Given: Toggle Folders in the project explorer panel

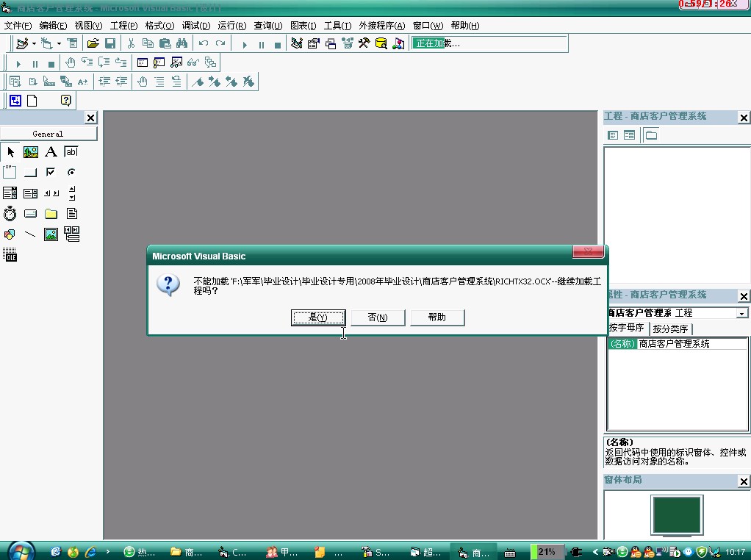Looking at the screenshot, I should (651, 135).
